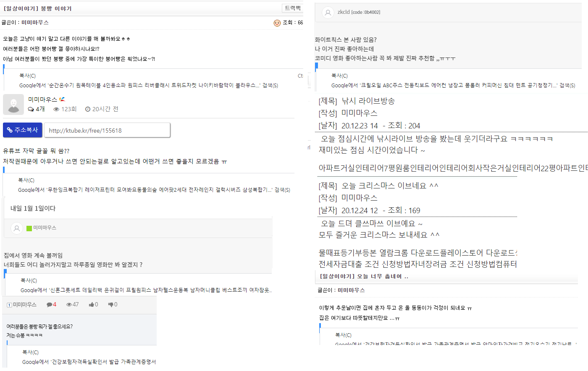The image size is (588, 371).
Task: Choose 복사(C) below the 화이트칙스 post
Action: (x=339, y=76)
